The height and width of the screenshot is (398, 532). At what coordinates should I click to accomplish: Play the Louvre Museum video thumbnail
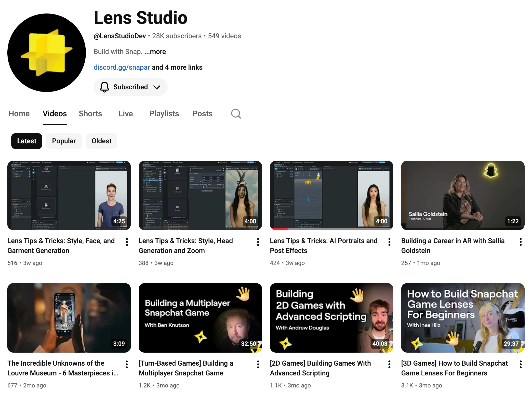click(69, 318)
